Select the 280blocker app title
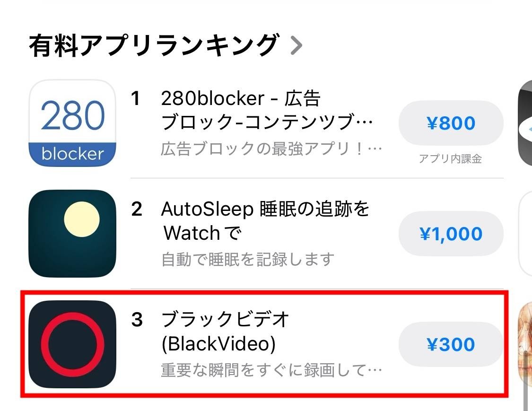 266,110
